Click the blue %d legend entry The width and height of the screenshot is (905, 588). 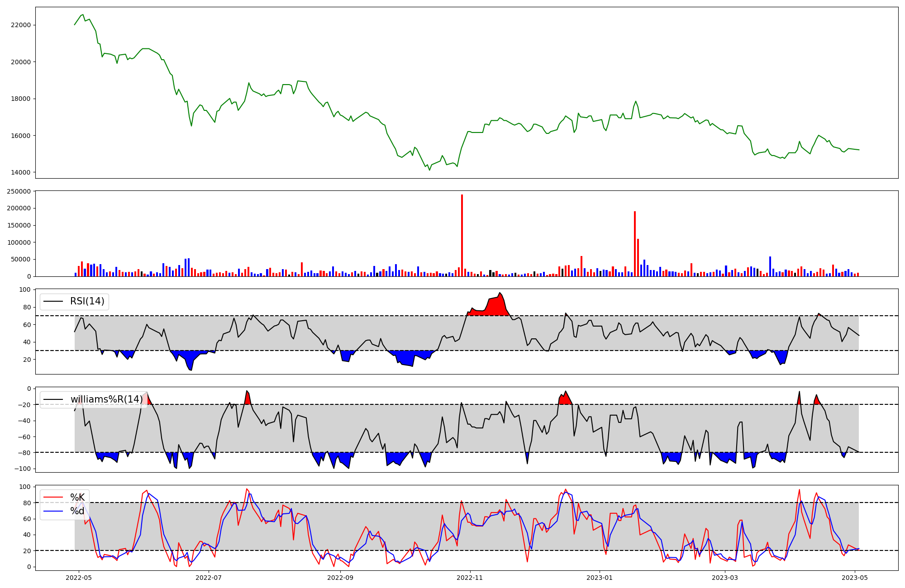pyautogui.click(x=77, y=511)
